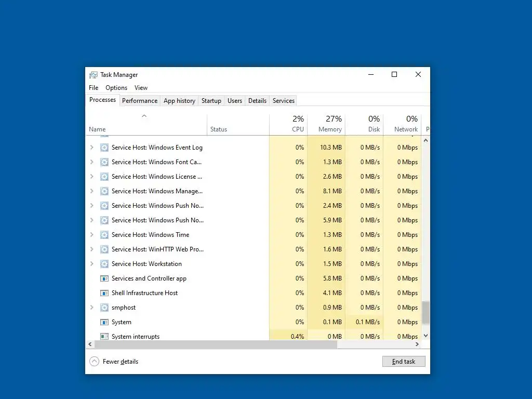This screenshot has width=532, height=399.
Task: Select the Processes tab
Action: tap(102, 100)
